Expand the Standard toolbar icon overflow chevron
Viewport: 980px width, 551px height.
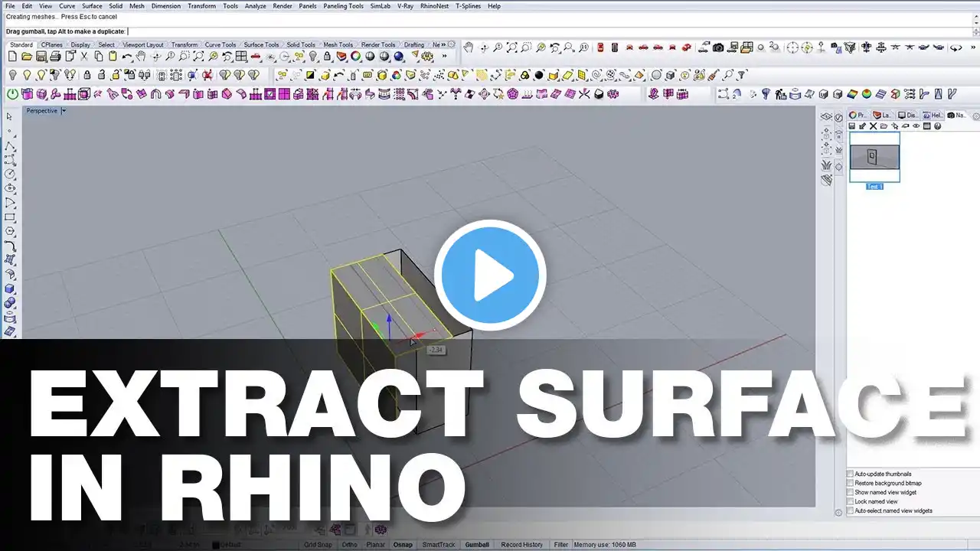(444, 57)
